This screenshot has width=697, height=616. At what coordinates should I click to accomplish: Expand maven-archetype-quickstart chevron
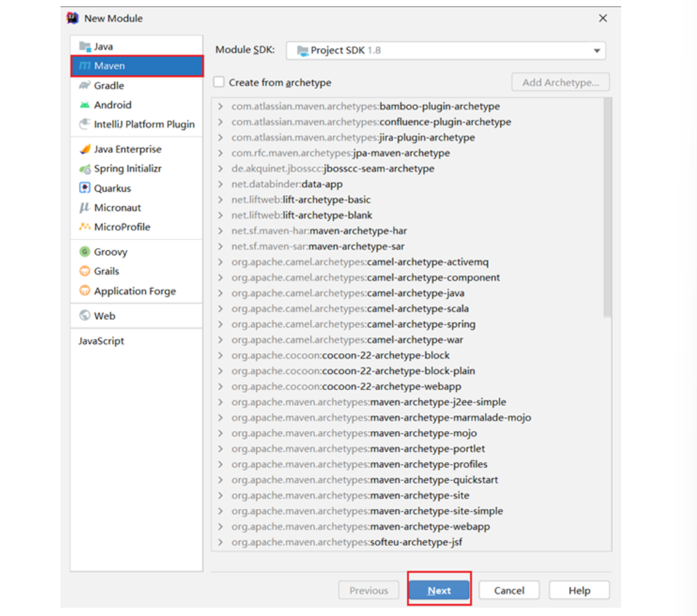coord(221,480)
